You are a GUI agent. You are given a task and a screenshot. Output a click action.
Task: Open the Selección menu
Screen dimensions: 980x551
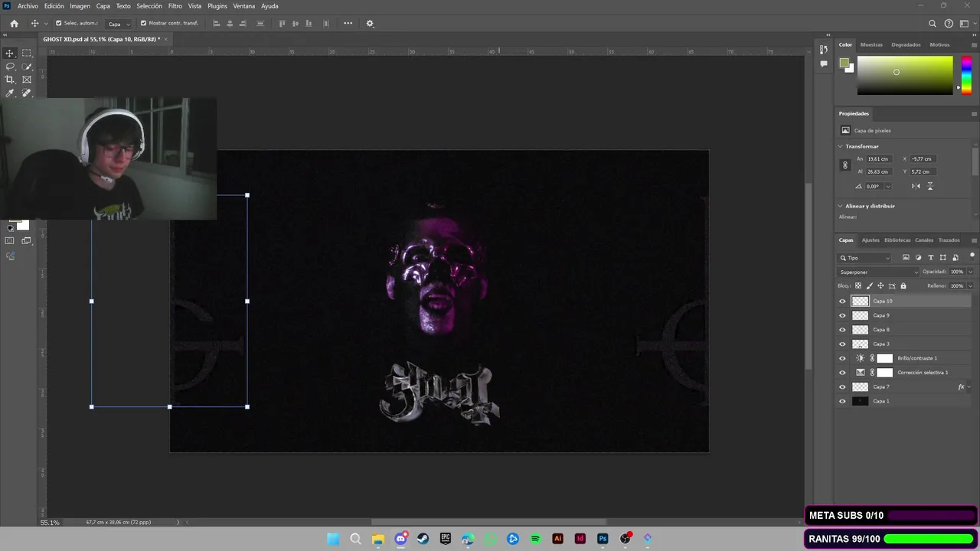pyautogui.click(x=149, y=6)
